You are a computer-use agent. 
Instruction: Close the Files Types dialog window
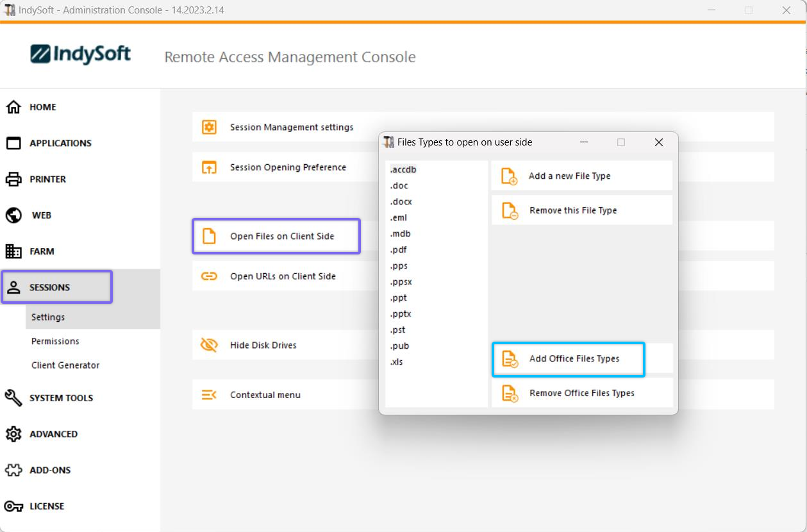point(658,142)
